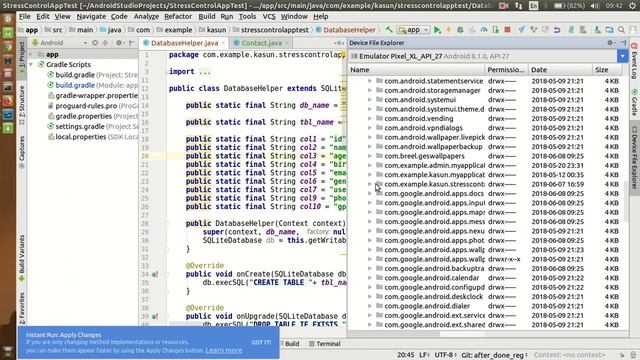Screen dimensions: 640x360
Task: Open Project panel gear settings
Action: (x=119, y=43)
